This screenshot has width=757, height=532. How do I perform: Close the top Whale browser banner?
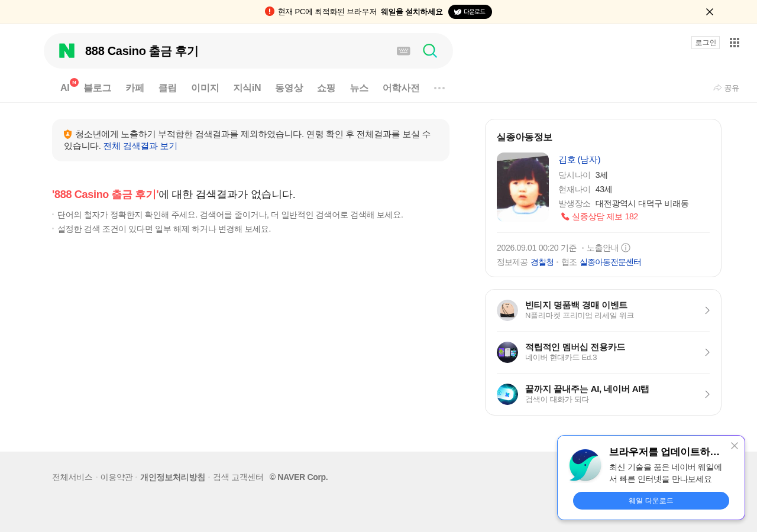(710, 12)
